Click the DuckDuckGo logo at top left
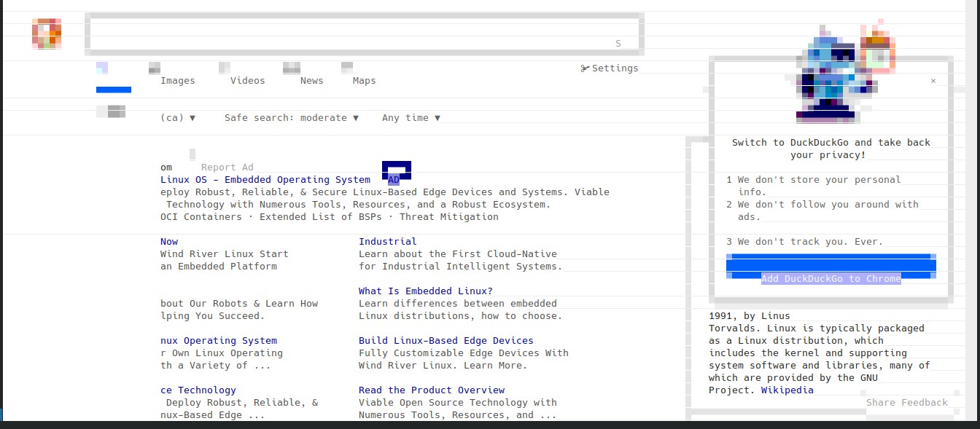The image size is (980, 429). coord(47,34)
